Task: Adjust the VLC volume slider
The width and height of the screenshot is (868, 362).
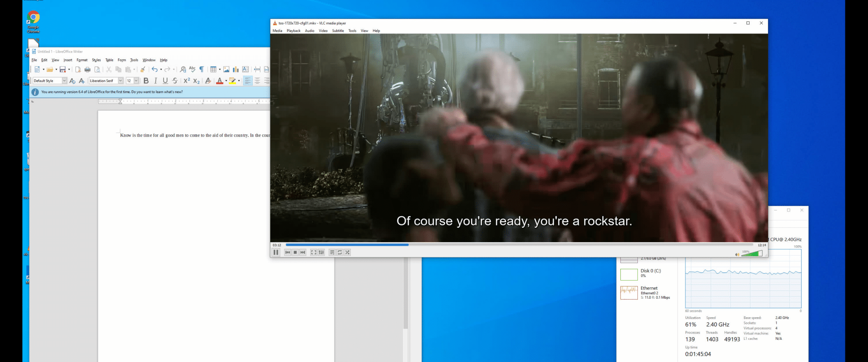Action: [x=752, y=253]
